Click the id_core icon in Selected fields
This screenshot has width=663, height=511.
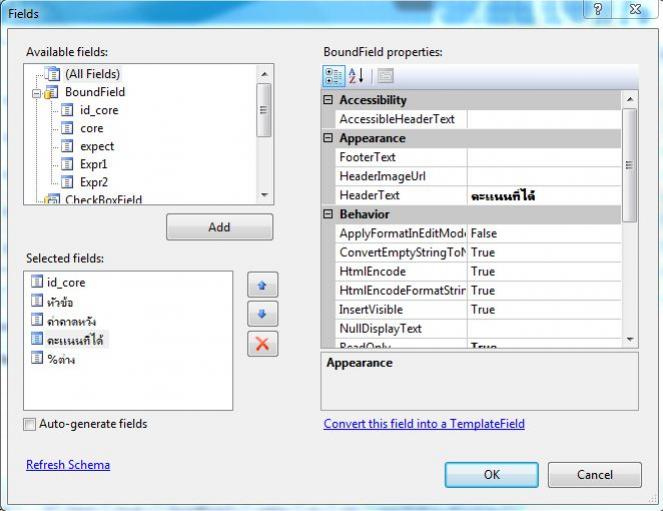(x=37, y=281)
